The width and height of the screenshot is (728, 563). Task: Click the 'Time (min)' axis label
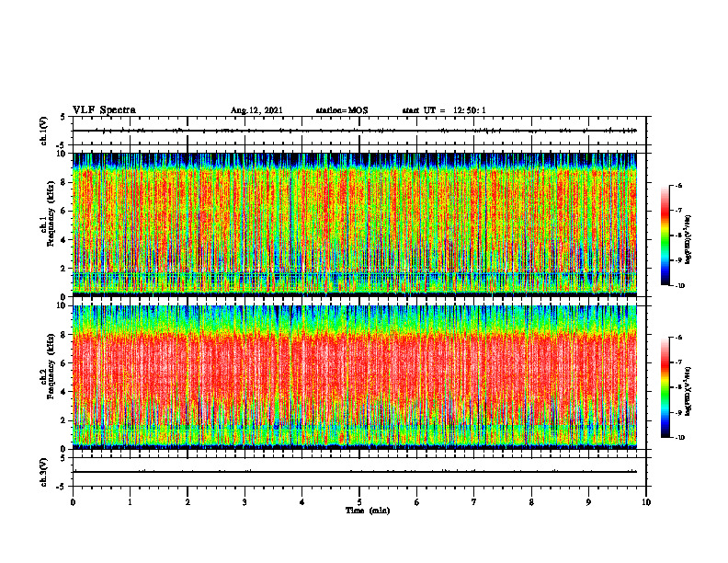click(368, 511)
